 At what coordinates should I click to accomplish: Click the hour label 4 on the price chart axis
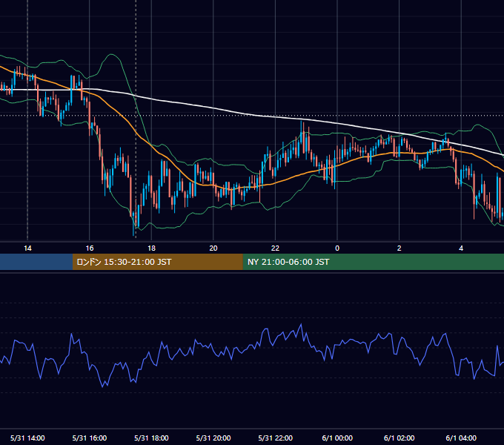(461, 248)
